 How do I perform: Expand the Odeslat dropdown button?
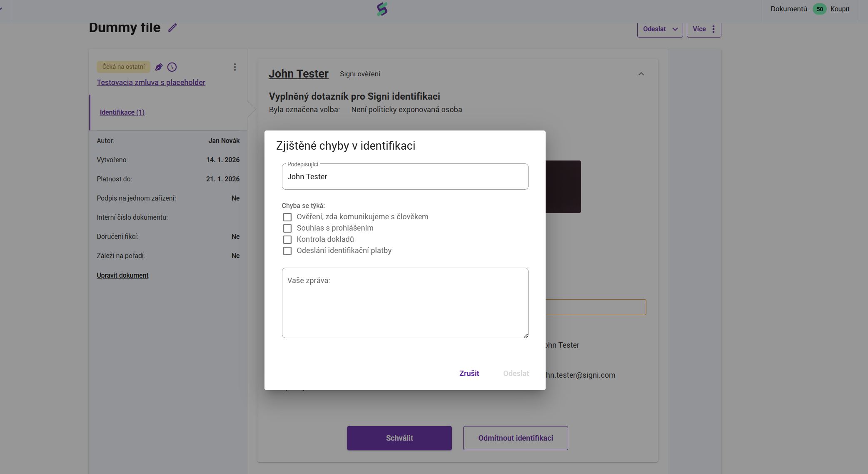pos(660,29)
